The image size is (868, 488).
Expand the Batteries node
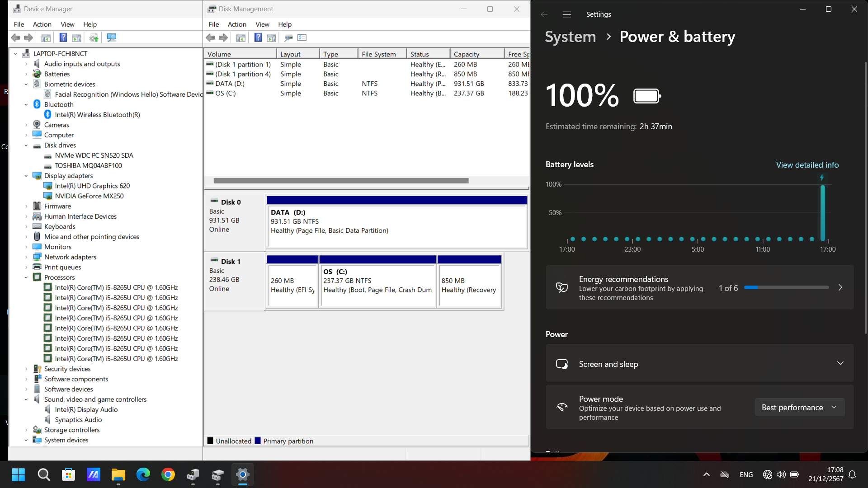[26, 74]
